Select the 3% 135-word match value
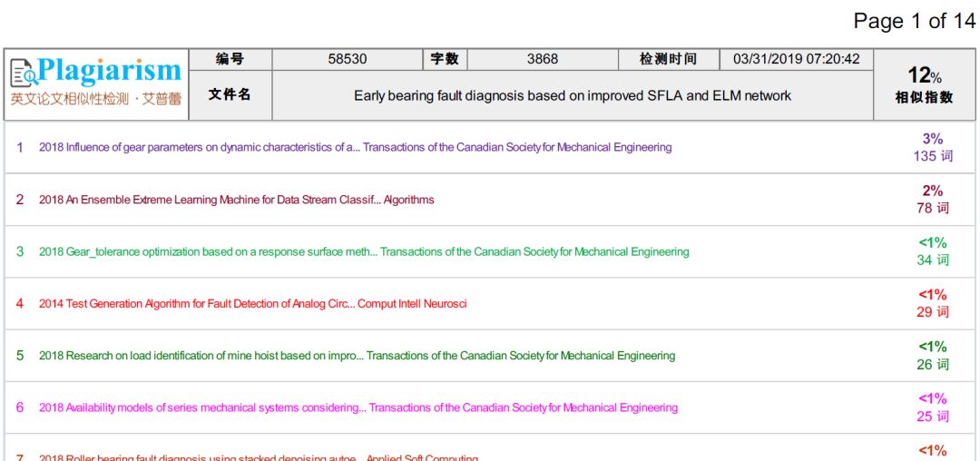Image resolution: width=980 pixels, height=461 pixels. click(932, 147)
